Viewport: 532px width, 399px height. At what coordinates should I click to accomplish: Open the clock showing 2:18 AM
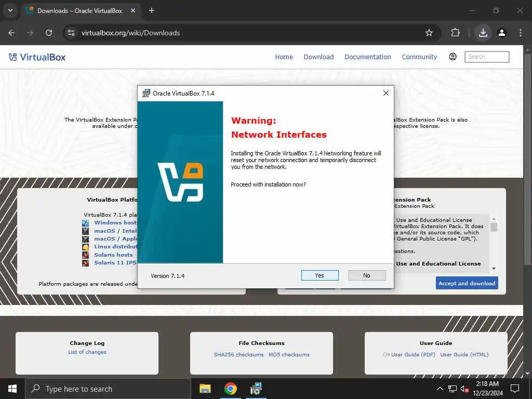pos(487,389)
